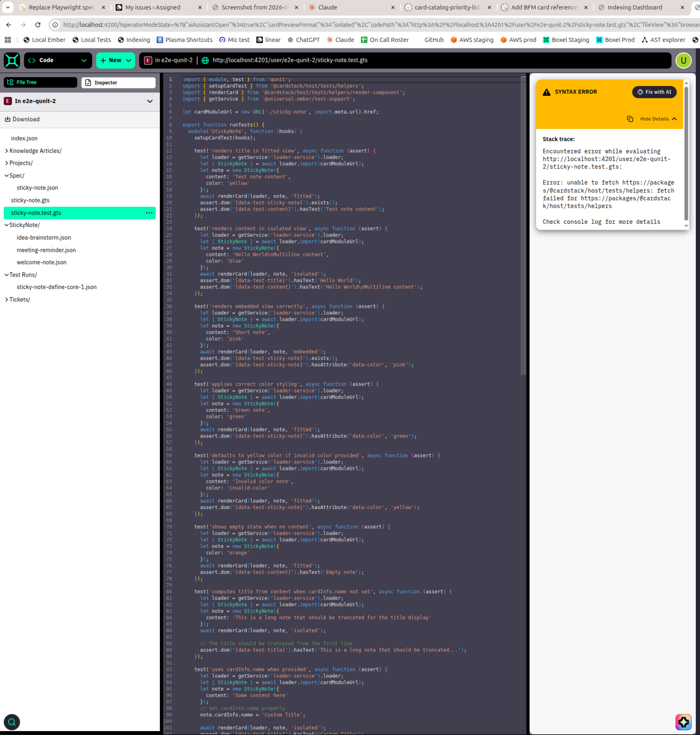
Task: Open options menu for sticky-note.test.gts
Action: (x=149, y=213)
